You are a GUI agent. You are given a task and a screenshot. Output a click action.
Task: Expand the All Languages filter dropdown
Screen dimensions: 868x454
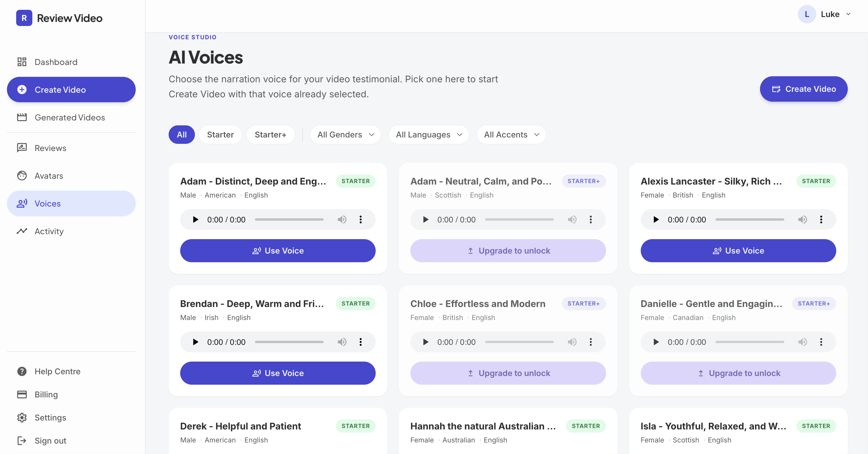[429, 135]
